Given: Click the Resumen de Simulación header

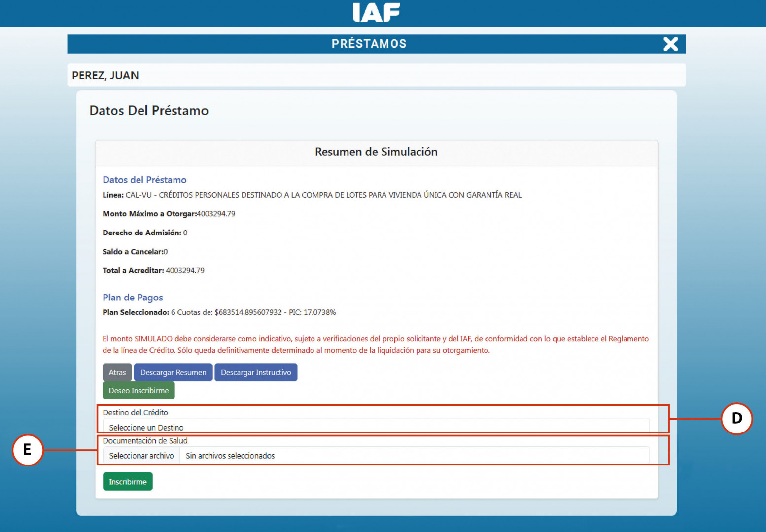Looking at the screenshot, I should tap(376, 152).
